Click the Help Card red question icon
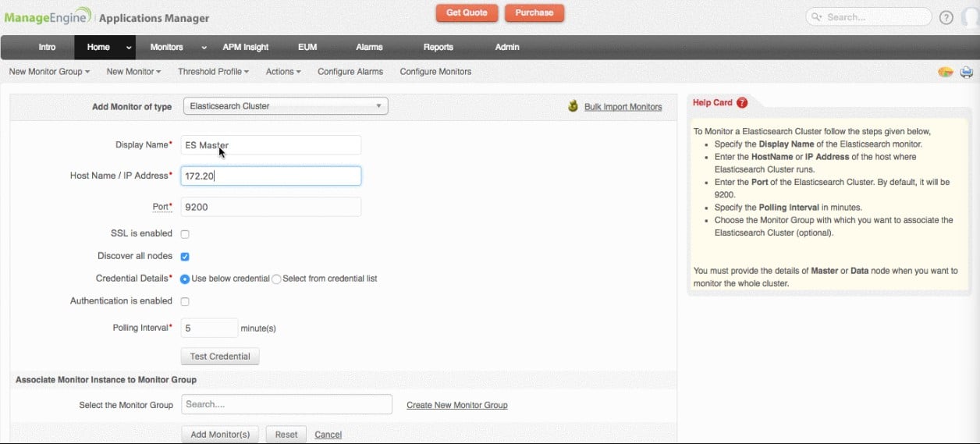This screenshot has height=444, width=980. pos(741,103)
